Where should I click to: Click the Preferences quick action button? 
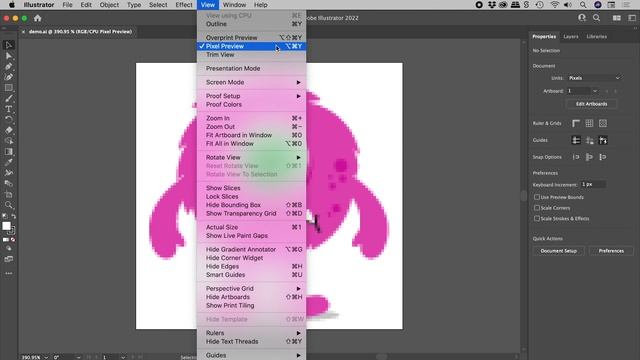611,251
